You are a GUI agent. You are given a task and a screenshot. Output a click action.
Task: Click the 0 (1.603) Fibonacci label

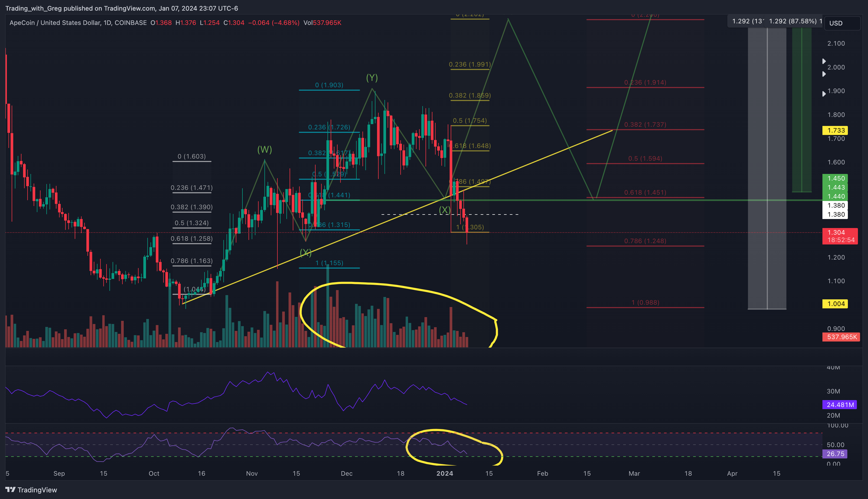pyautogui.click(x=192, y=156)
